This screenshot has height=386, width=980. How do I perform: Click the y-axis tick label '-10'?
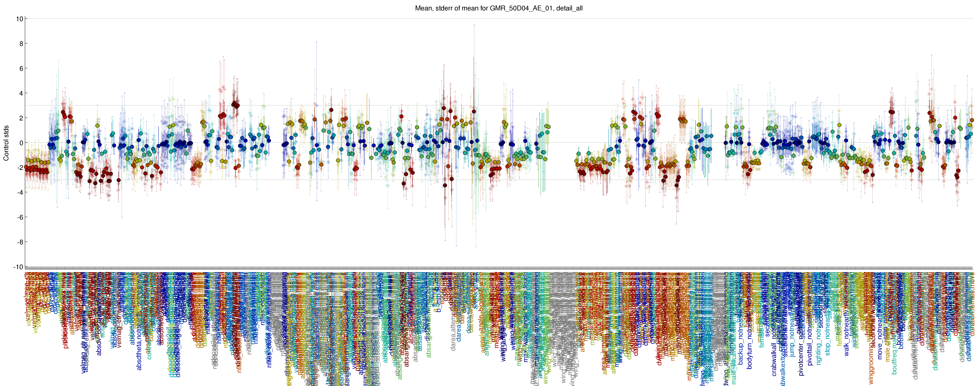click(18, 267)
